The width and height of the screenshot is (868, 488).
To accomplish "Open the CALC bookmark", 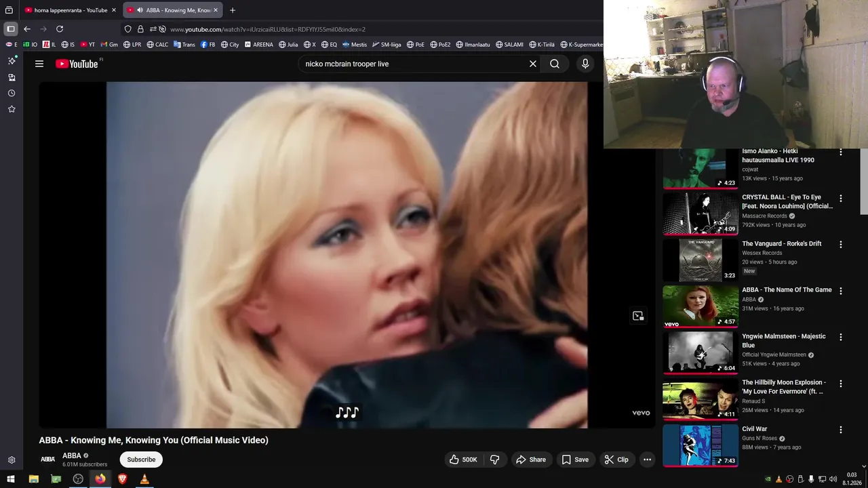I will click(x=157, y=45).
